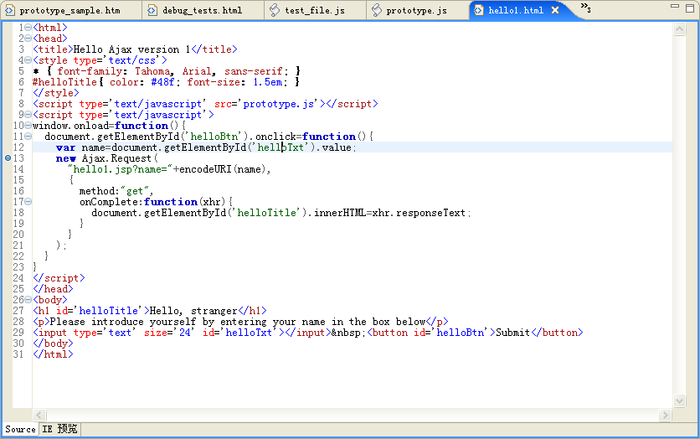This screenshot has width=700, height=439.
Task: Collapse the style block on line 4
Action: click(28, 60)
